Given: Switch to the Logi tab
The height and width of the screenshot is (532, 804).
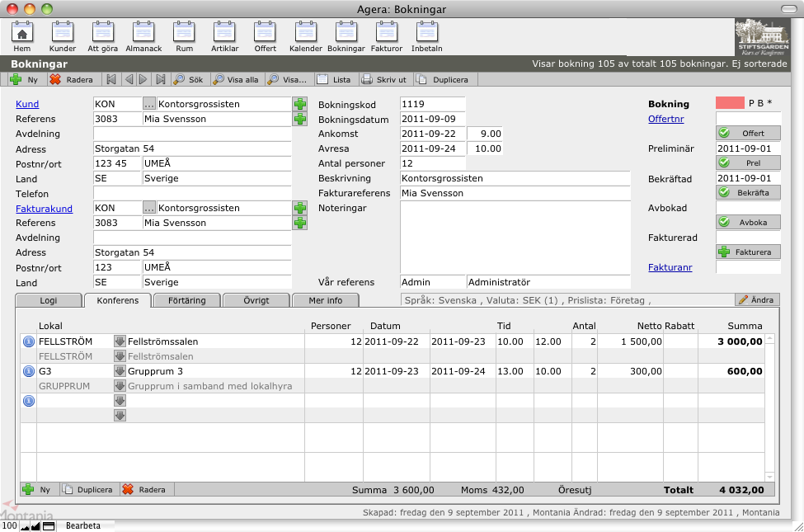Looking at the screenshot, I should click(x=49, y=300).
